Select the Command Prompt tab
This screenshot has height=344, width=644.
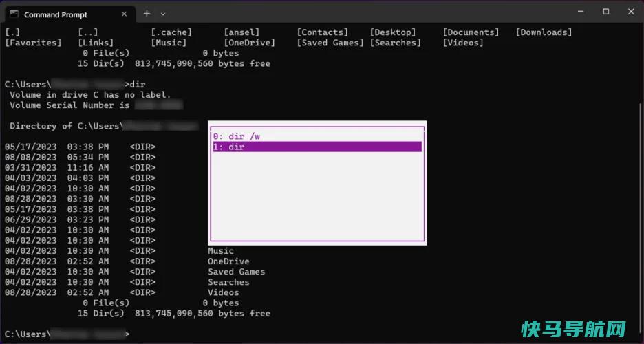pyautogui.click(x=69, y=14)
